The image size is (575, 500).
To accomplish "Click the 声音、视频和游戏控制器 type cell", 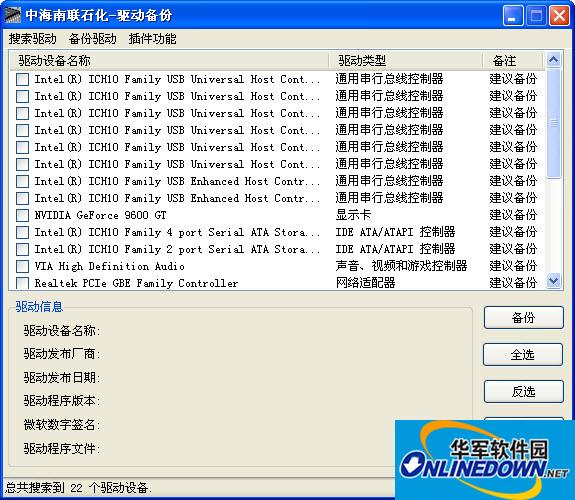I will [x=401, y=266].
